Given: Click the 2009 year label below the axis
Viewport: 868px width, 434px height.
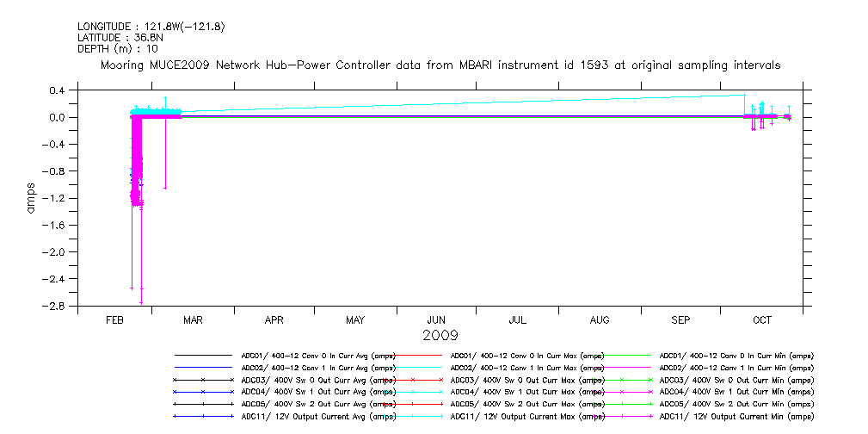Looking at the screenshot, I should [x=440, y=336].
